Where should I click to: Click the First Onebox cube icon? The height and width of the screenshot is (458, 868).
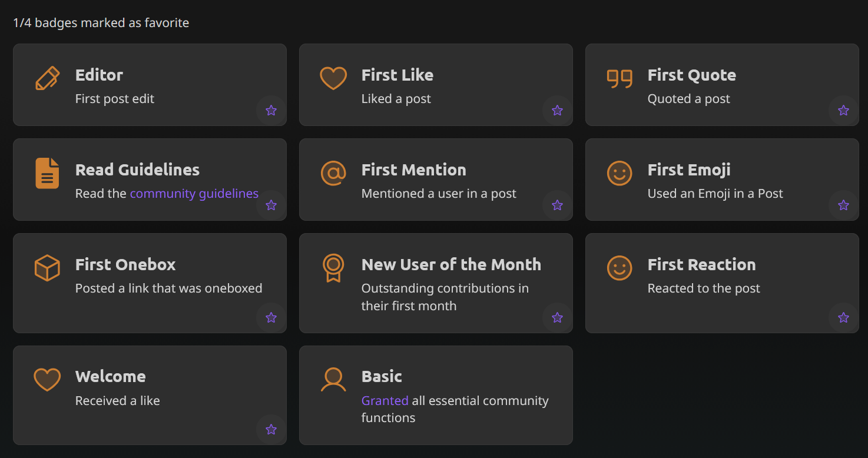(47, 268)
